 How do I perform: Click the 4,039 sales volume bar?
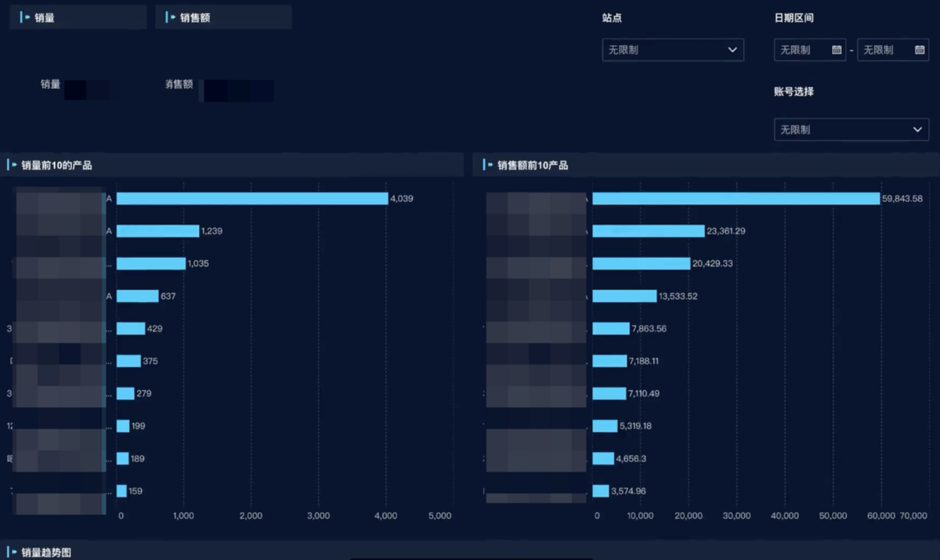[x=252, y=199]
